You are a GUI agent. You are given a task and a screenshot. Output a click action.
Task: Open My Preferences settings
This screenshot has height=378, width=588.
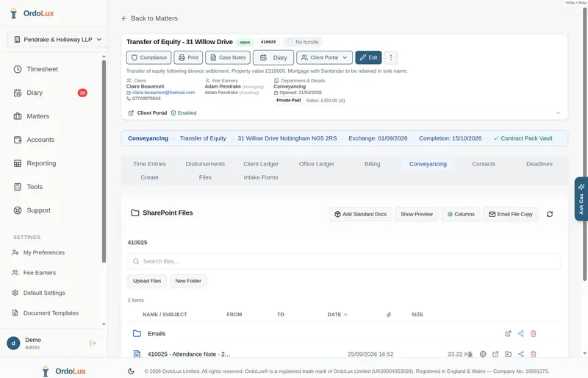[x=44, y=253]
